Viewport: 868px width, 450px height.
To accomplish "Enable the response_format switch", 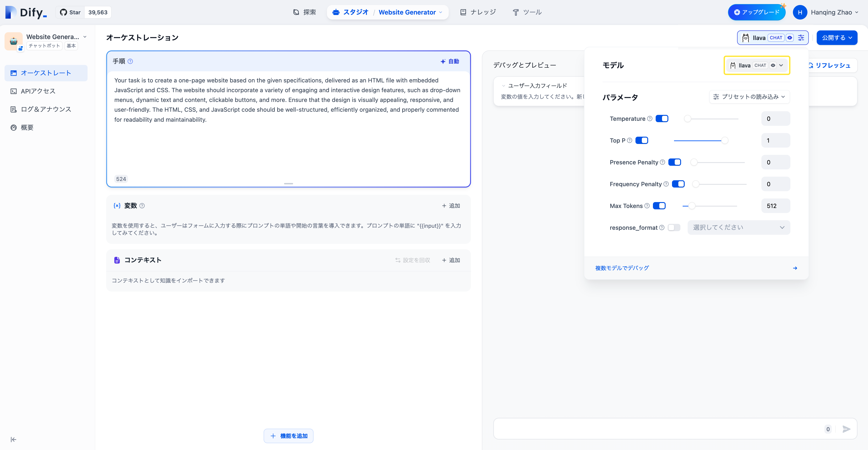I will tap(674, 228).
